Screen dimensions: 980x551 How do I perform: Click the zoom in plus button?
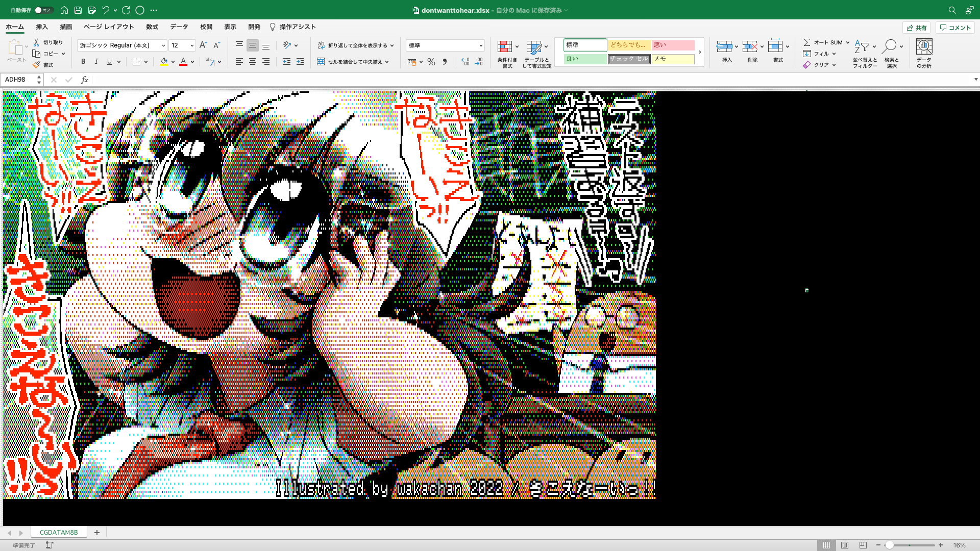941,545
